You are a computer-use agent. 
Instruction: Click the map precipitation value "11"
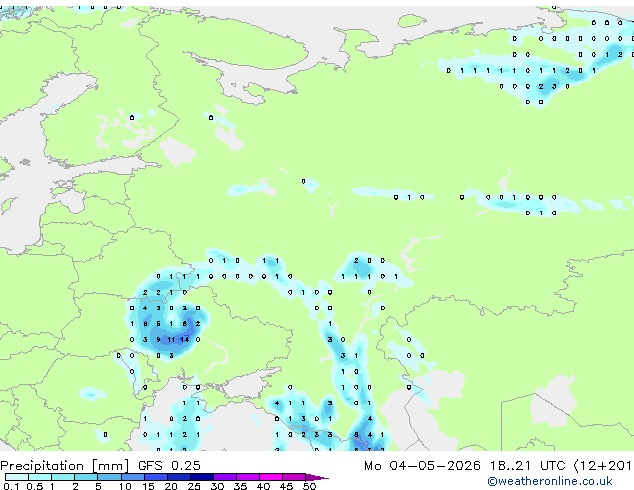pyautogui.click(x=171, y=340)
